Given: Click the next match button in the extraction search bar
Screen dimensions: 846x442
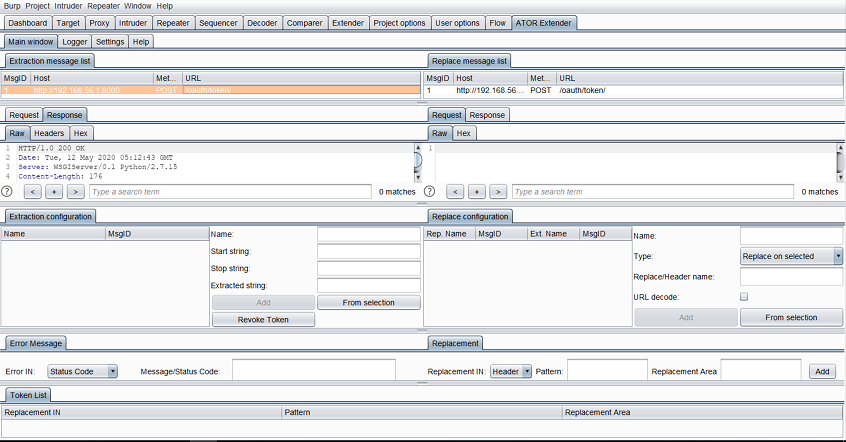Looking at the screenshot, I should click(x=75, y=191).
